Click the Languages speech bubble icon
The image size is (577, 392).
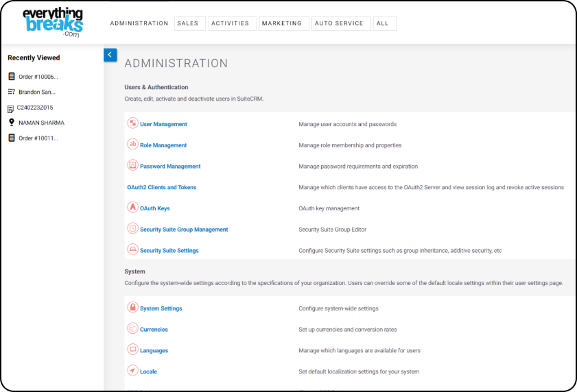(x=132, y=349)
